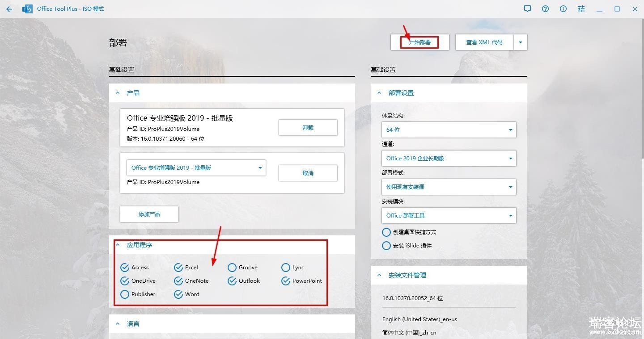Click the back arrow icon
This screenshot has width=644, height=339.
click(x=9, y=9)
